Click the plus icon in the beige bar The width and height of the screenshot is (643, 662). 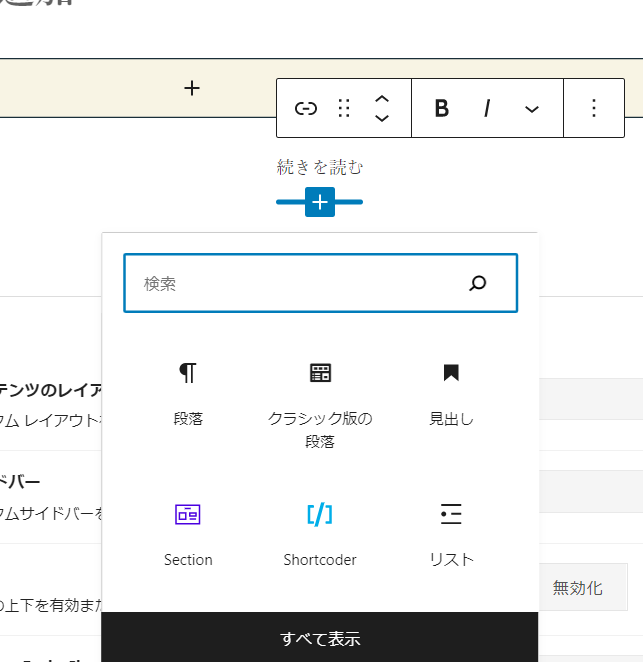point(192,88)
